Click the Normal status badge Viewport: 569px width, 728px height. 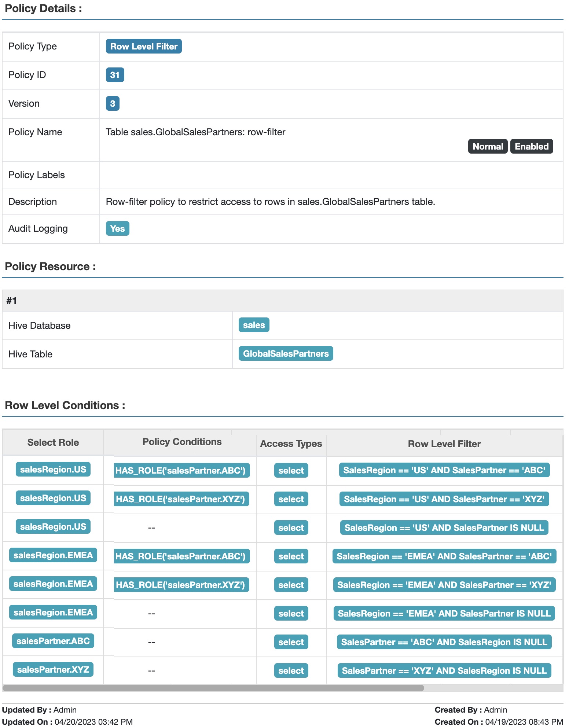coord(487,147)
